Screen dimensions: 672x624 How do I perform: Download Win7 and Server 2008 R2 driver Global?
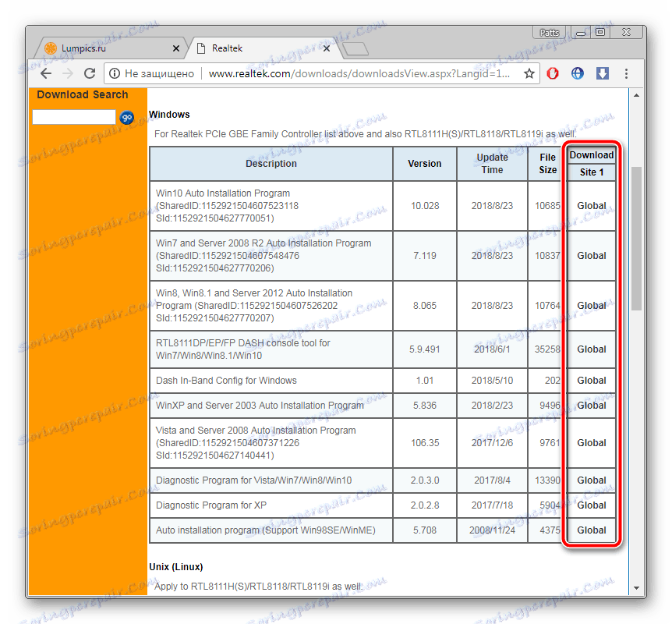coord(592,256)
